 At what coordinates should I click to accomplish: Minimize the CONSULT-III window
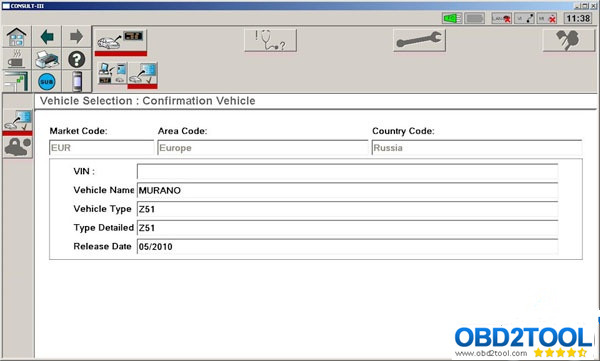[577, 6]
